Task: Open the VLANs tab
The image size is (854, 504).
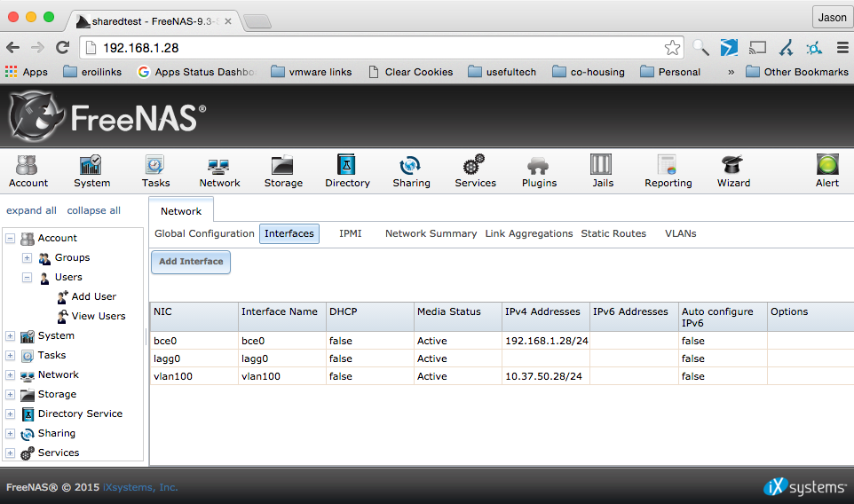Action: click(680, 233)
